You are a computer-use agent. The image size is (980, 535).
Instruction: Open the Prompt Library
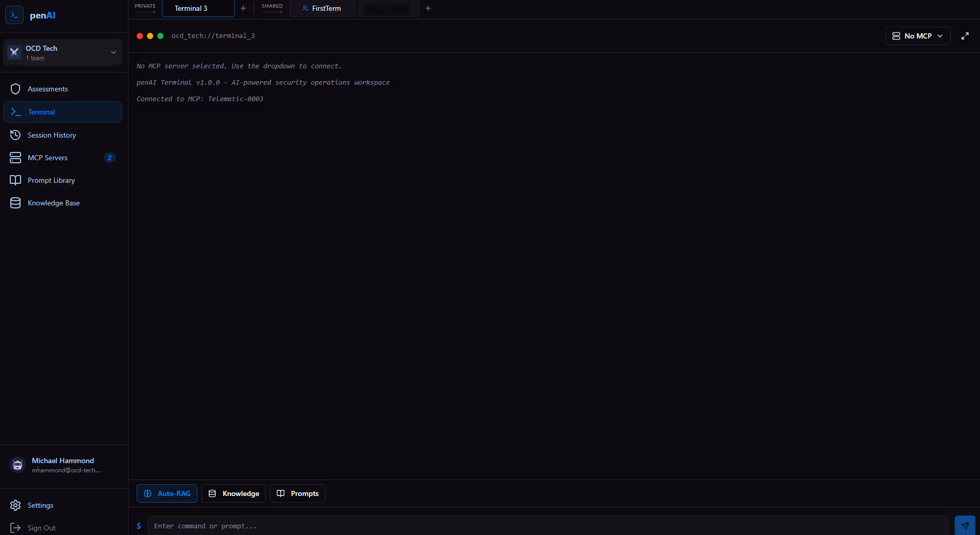tap(62, 180)
